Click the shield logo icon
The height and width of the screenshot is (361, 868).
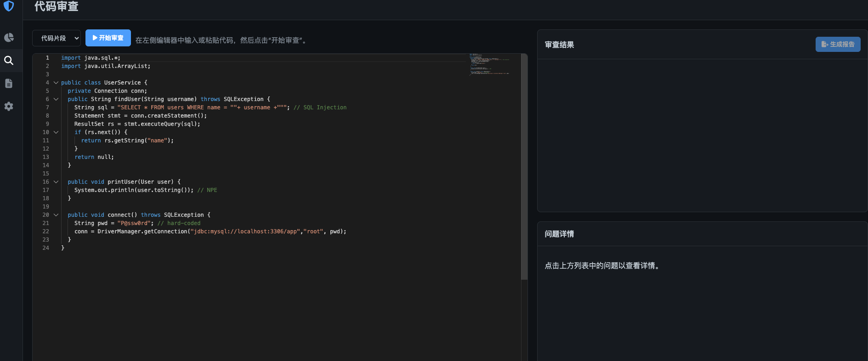9,6
